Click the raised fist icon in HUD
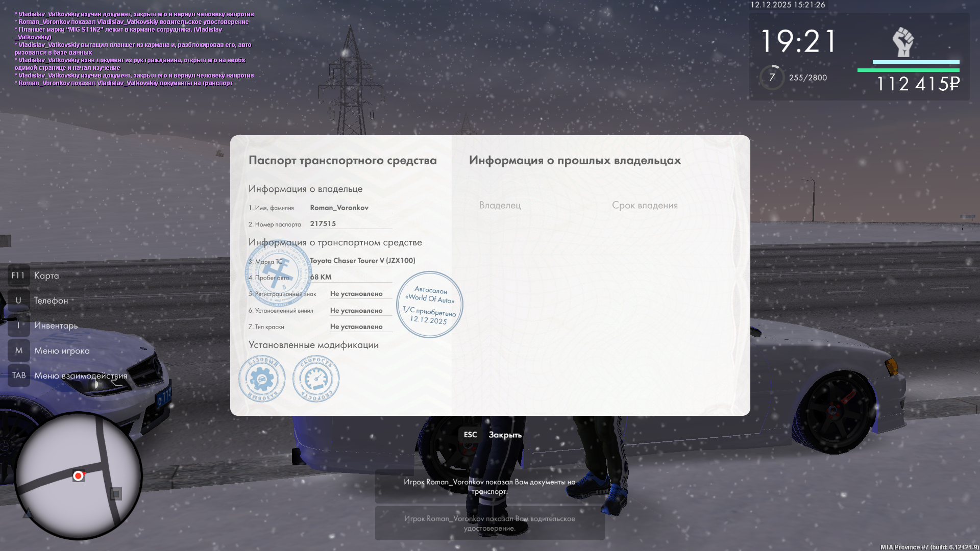This screenshot has width=980, height=551. (x=902, y=42)
